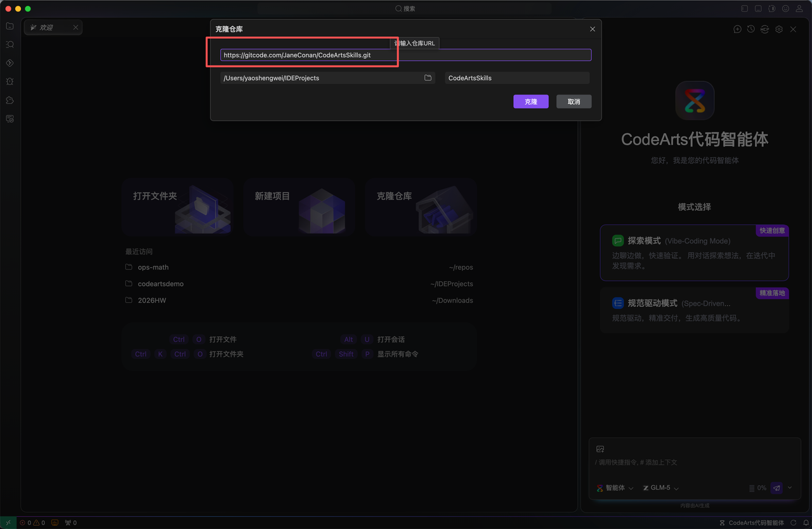Click the 新建项目 card
Screen dimensions: 812x529
[299, 207]
